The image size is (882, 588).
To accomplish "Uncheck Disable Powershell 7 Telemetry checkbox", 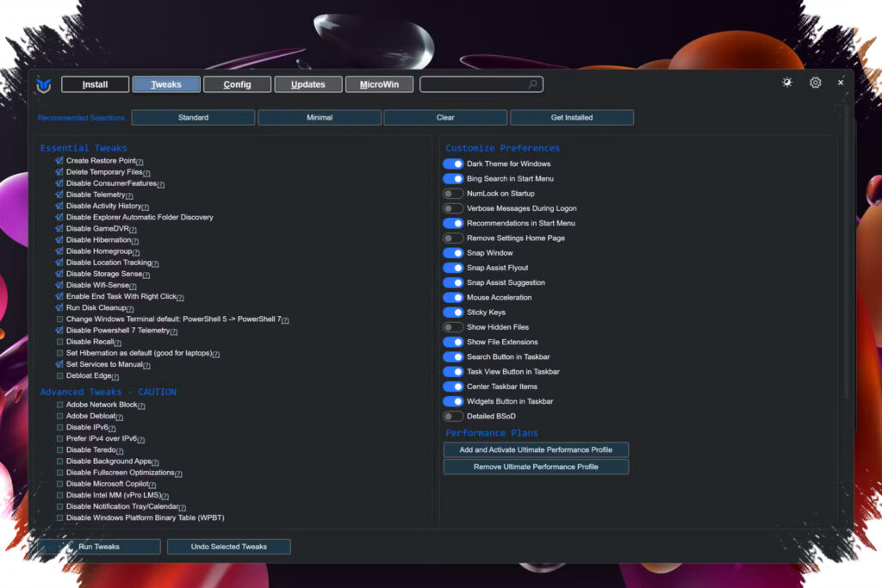I will (59, 331).
